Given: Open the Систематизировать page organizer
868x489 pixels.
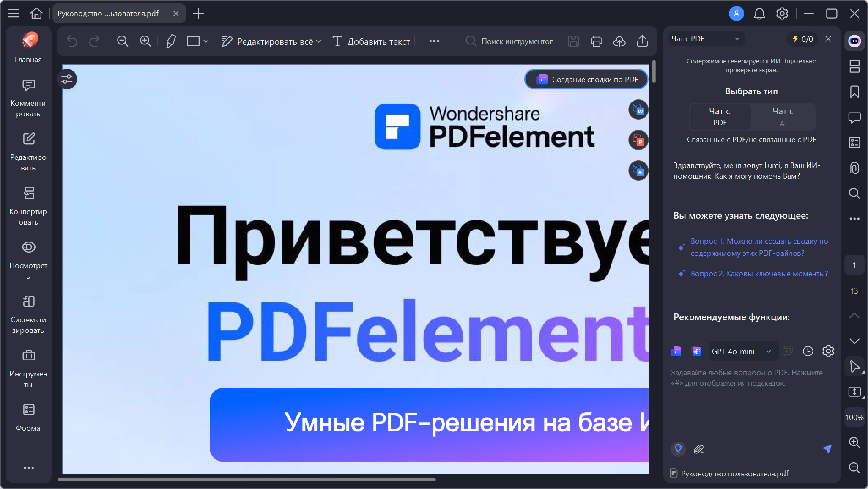Looking at the screenshot, I should click(28, 314).
